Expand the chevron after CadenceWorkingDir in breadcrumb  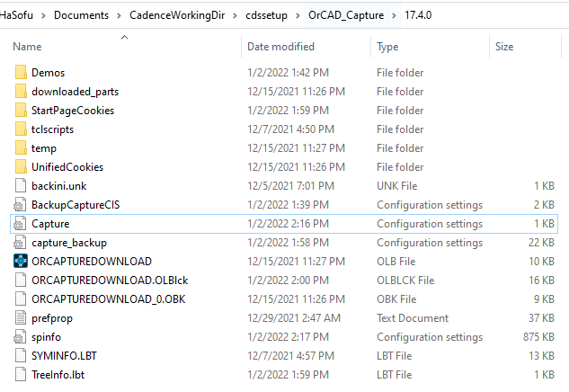click(x=235, y=15)
